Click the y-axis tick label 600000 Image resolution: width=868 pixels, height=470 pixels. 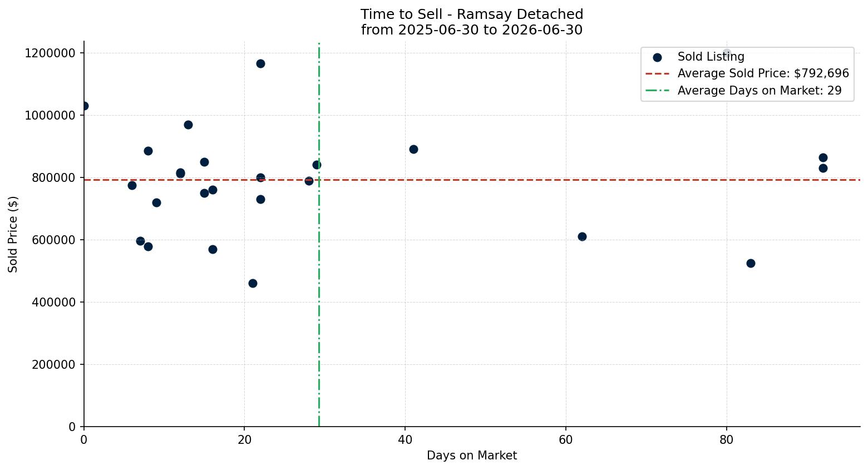[53, 240]
